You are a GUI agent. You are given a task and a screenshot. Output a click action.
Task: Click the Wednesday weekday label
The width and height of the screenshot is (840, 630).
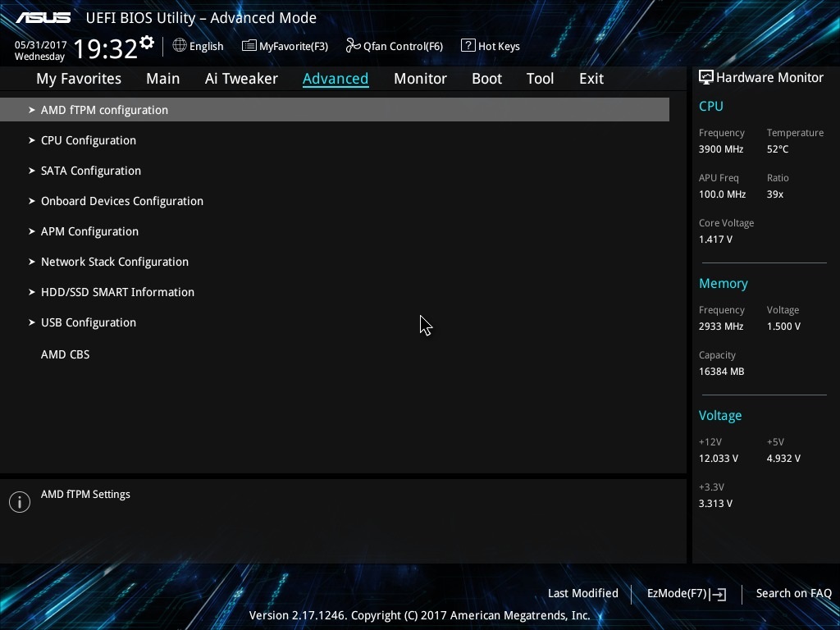(x=39, y=57)
